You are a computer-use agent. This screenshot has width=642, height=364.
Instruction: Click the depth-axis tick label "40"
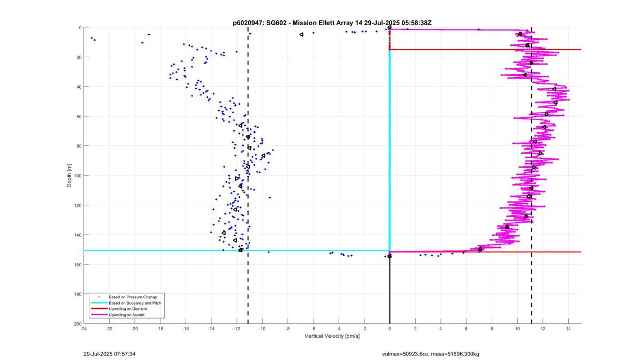(x=78, y=87)
